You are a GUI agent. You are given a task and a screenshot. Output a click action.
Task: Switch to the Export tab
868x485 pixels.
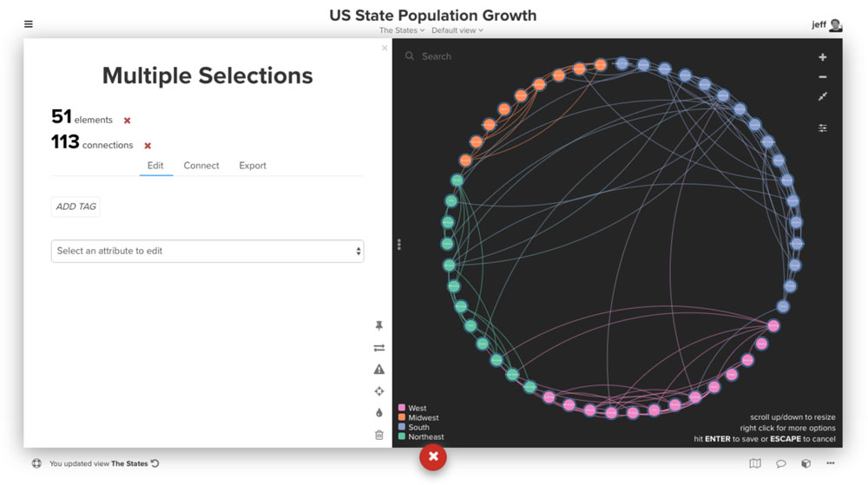click(x=253, y=166)
